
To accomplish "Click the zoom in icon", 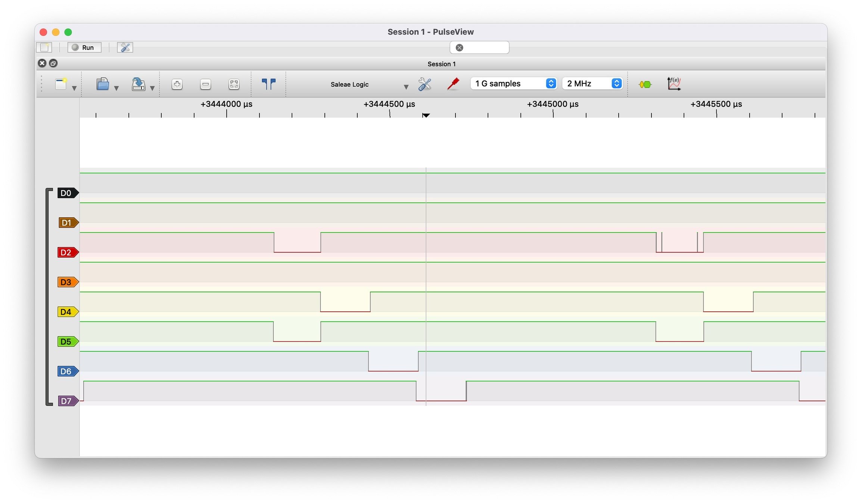I will pyautogui.click(x=177, y=84).
